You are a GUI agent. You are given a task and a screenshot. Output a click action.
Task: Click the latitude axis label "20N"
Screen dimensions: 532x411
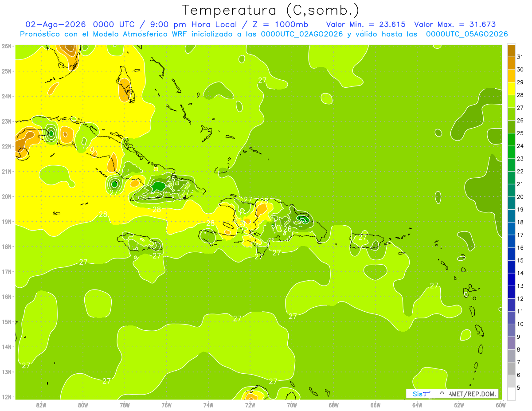[7, 196]
